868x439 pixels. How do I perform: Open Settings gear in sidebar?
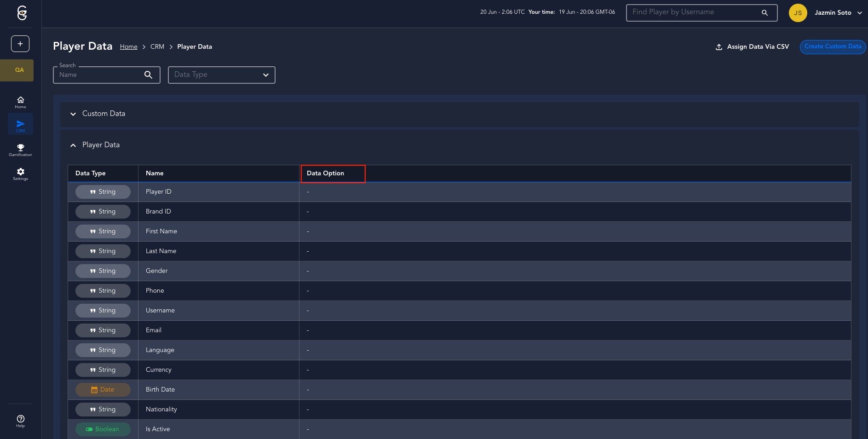[x=20, y=174]
